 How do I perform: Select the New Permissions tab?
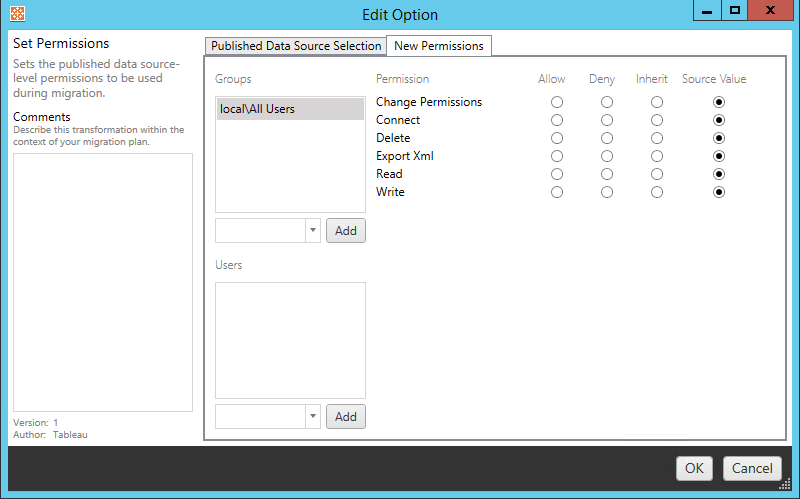point(438,46)
